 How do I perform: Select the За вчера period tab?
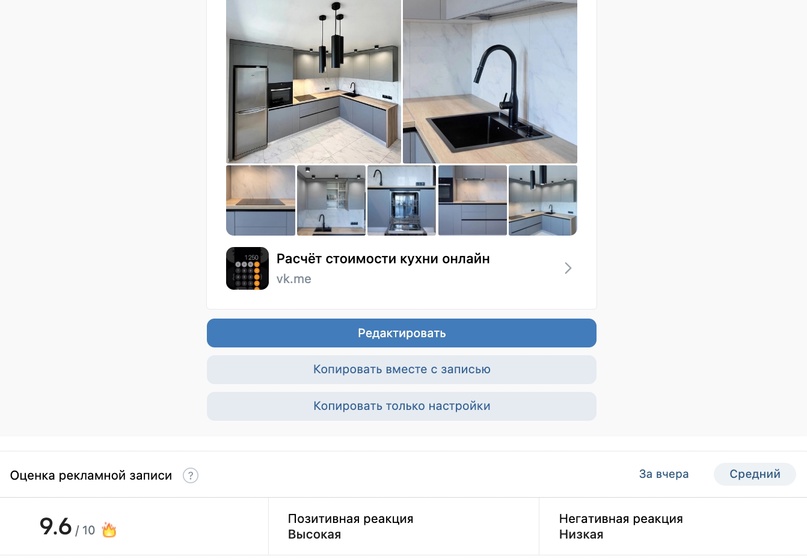663,474
